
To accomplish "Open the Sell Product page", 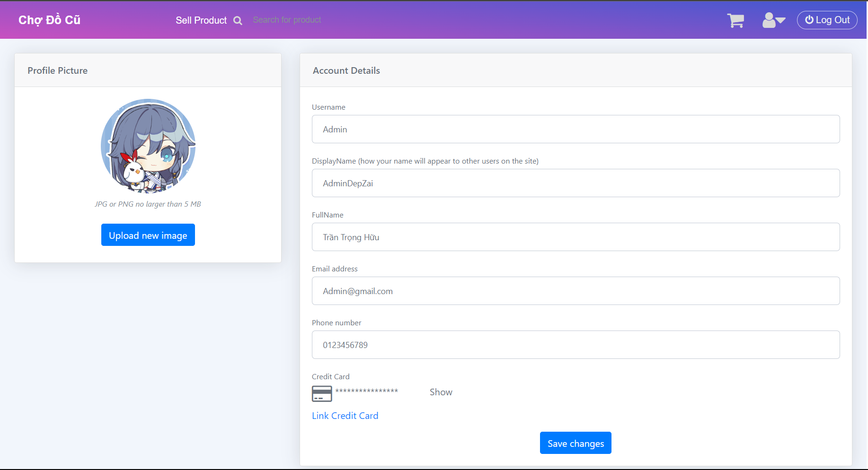I will pos(201,20).
